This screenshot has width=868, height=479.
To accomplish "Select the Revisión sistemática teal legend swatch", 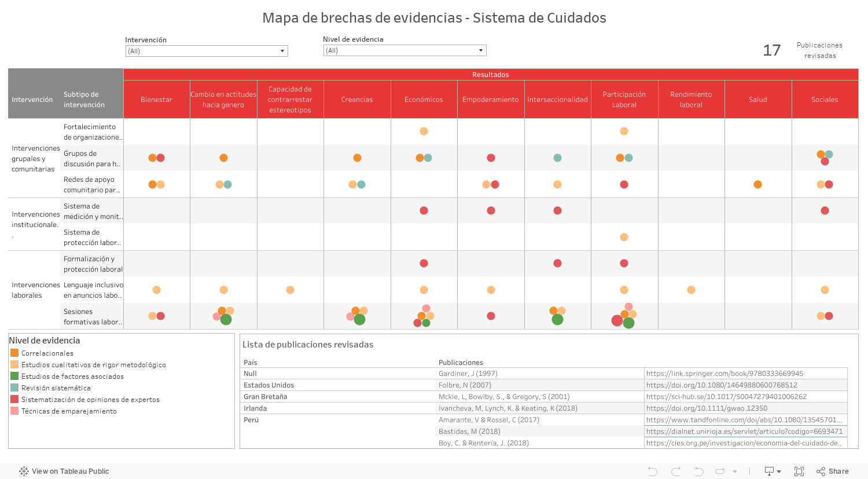I will [x=14, y=387].
